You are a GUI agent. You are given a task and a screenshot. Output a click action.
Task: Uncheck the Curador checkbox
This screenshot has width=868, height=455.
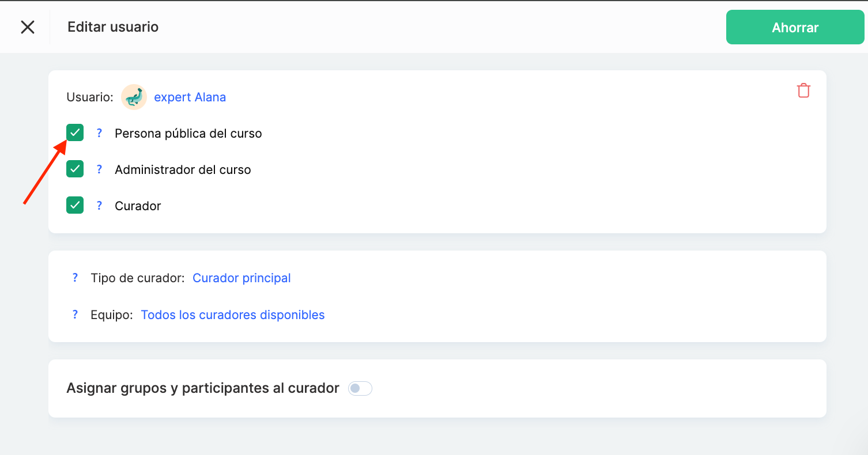[x=75, y=205]
